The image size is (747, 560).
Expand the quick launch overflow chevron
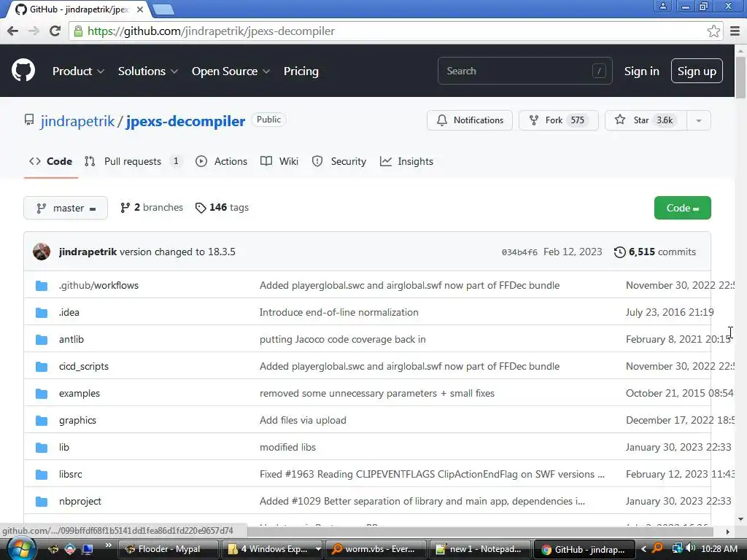click(x=109, y=545)
